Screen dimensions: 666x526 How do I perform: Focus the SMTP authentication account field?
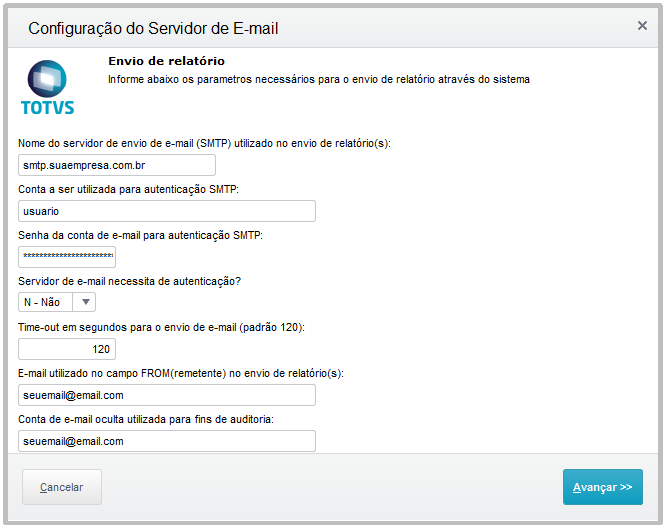pos(167,211)
